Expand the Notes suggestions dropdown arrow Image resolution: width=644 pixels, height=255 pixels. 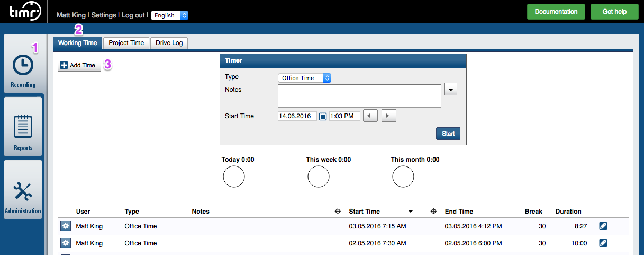click(x=450, y=90)
